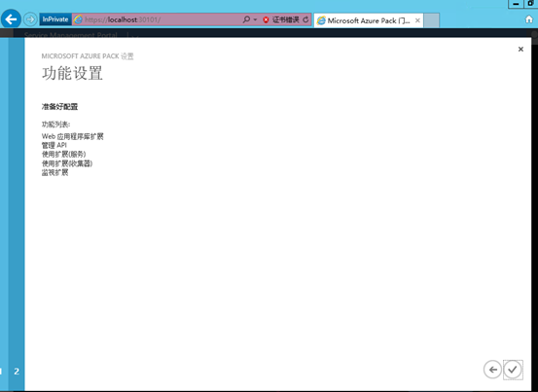Click the red certificate error icon
Image resolution: width=538 pixels, height=392 pixels.
(x=266, y=19)
